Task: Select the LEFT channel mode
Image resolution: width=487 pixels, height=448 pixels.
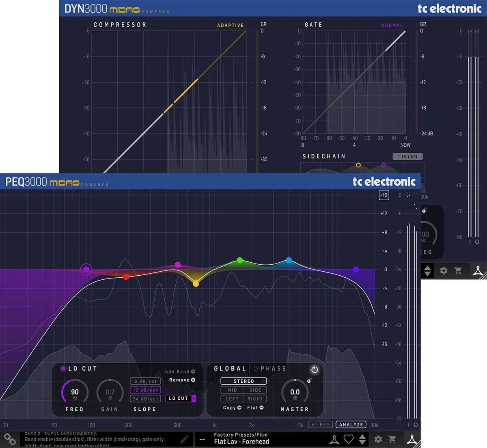Action: (x=232, y=399)
